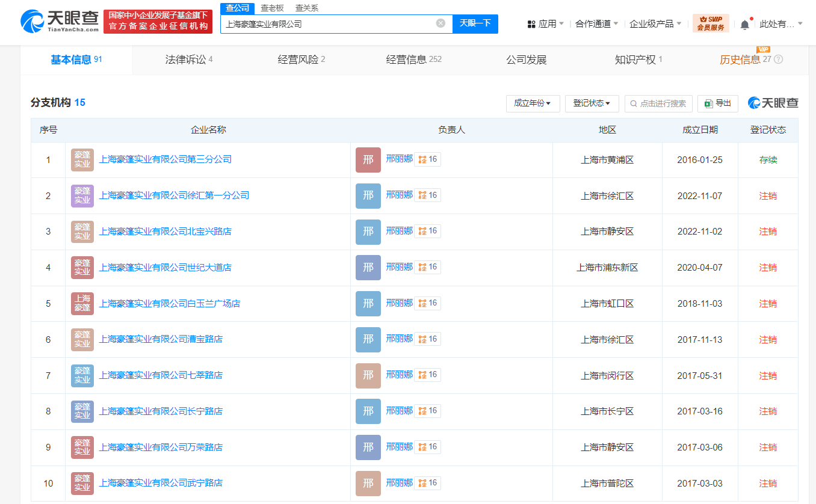This screenshot has height=504, width=816.
Task: Click company logo for 世纪大道店 row
Action: 82,268
